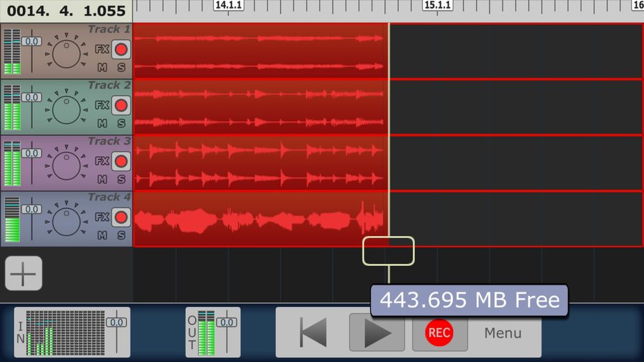Select the Track 4 audio waveform clip
Viewport: 644px width, 362px height.
(261, 219)
